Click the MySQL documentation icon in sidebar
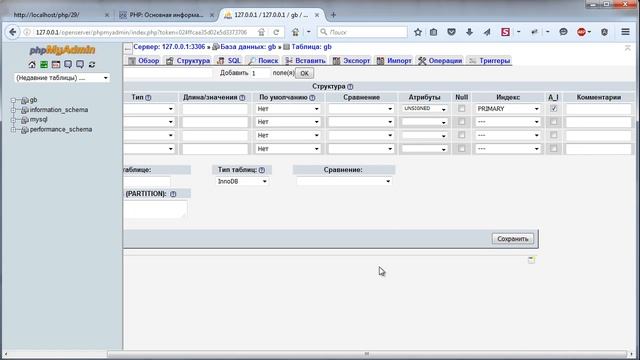The image size is (640, 360). [80, 64]
